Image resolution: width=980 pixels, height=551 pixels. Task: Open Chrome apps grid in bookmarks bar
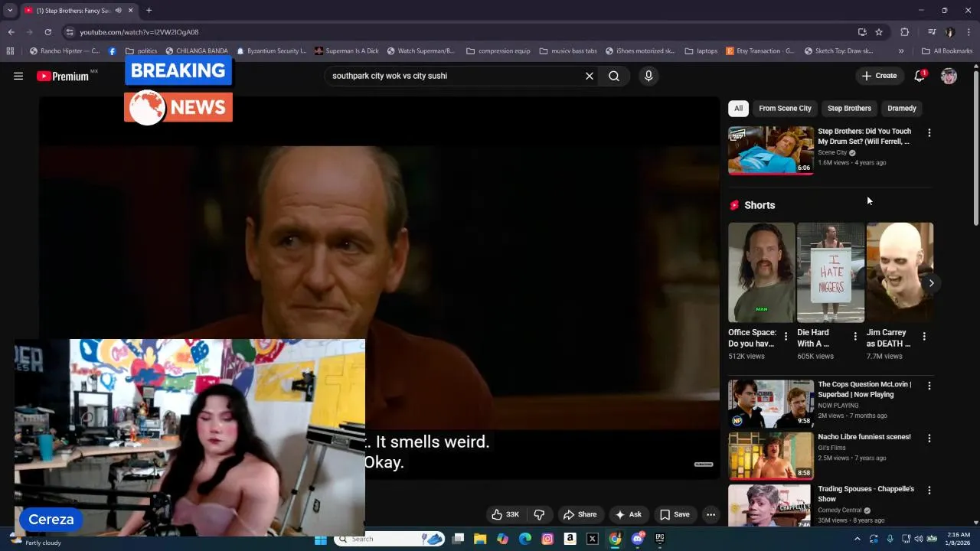10,51
